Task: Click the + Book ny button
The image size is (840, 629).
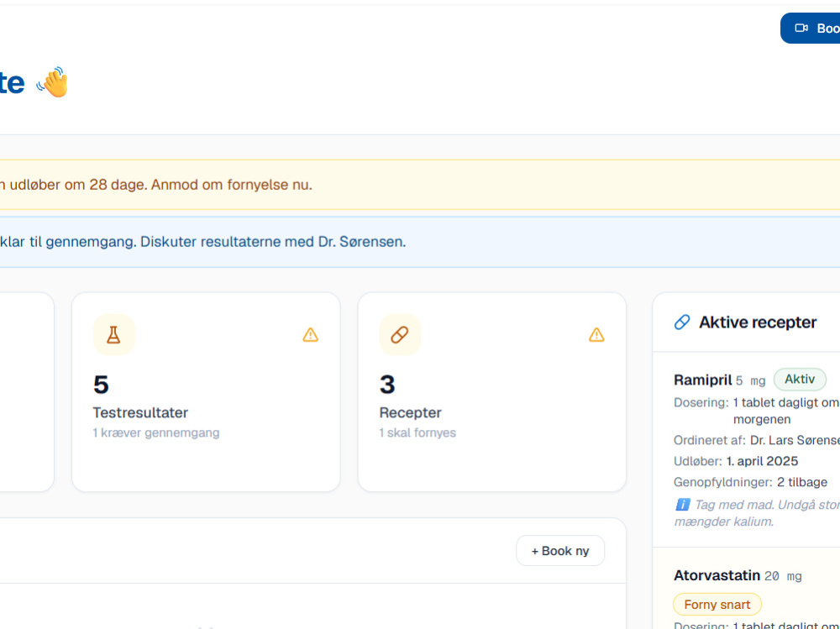Action: (559, 551)
